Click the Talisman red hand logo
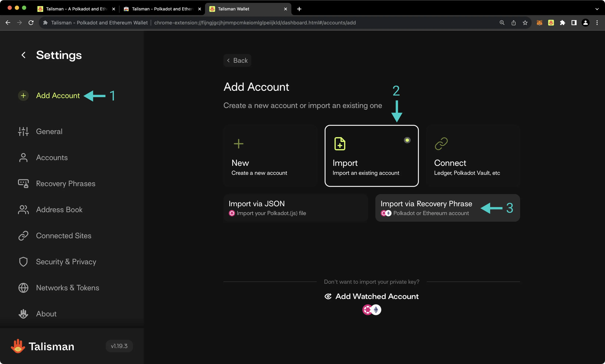Viewport: 605px width, 364px height. pos(18,346)
